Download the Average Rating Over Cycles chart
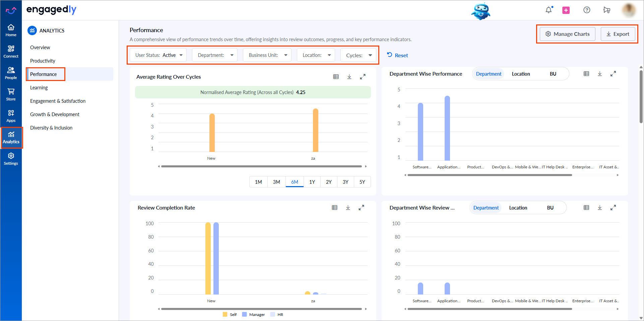This screenshot has width=644, height=321. tap(349, 77)
